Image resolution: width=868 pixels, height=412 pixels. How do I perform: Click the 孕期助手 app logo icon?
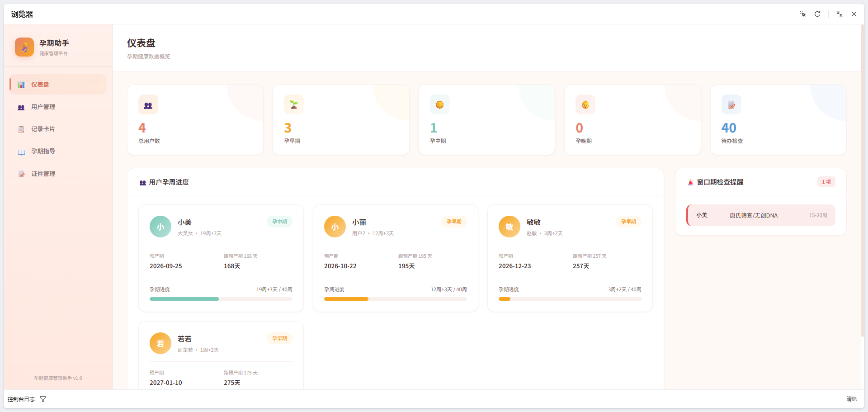tap(24, 47)
